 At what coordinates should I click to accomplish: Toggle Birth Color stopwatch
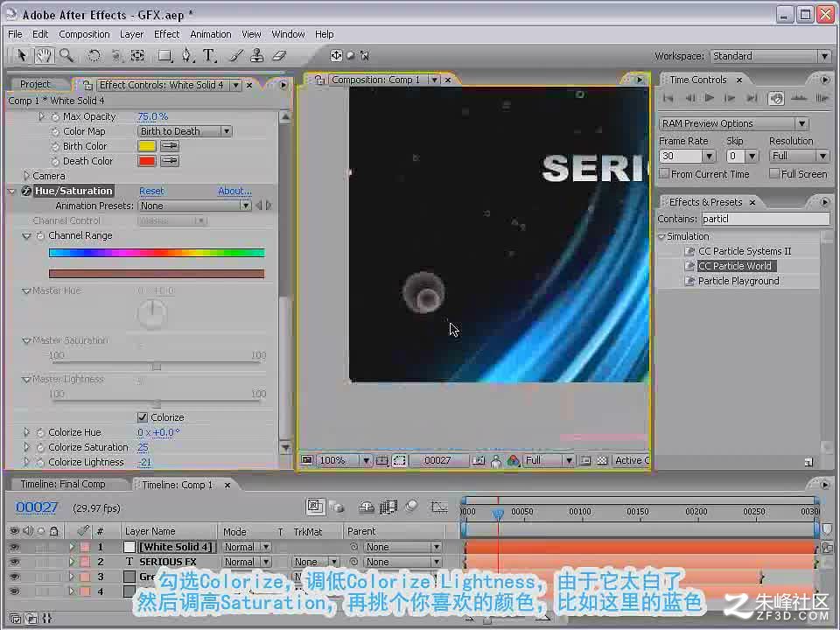pos(54,146)
